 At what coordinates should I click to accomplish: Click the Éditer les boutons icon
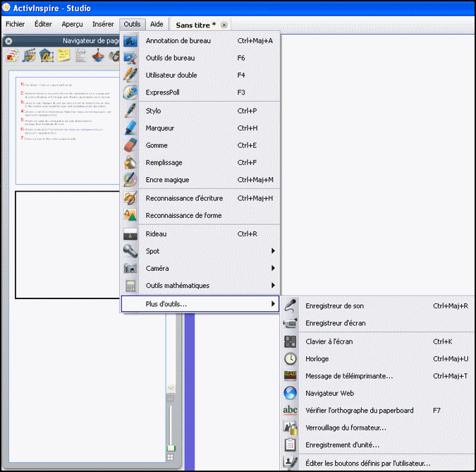pyautogui.click(x=291, y=464)
